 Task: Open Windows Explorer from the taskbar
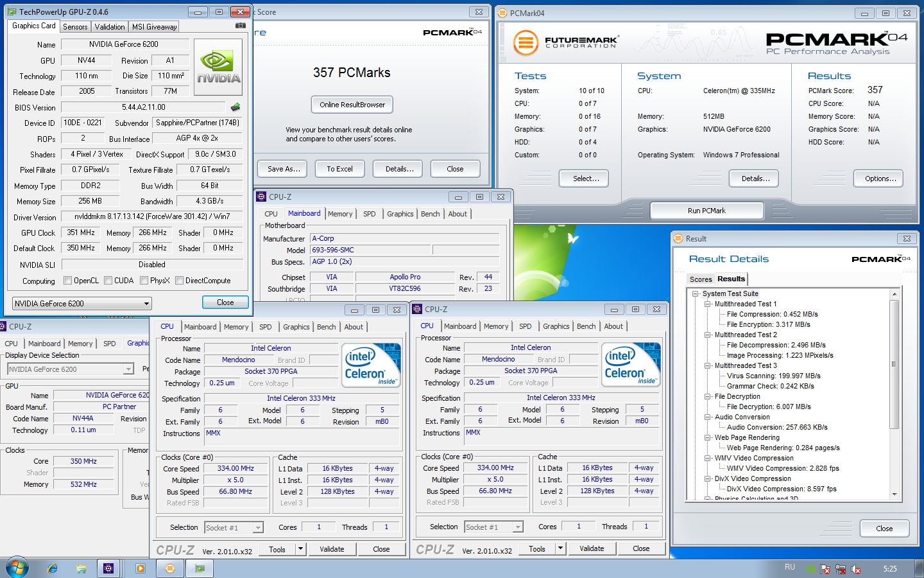tap(81, 568)
